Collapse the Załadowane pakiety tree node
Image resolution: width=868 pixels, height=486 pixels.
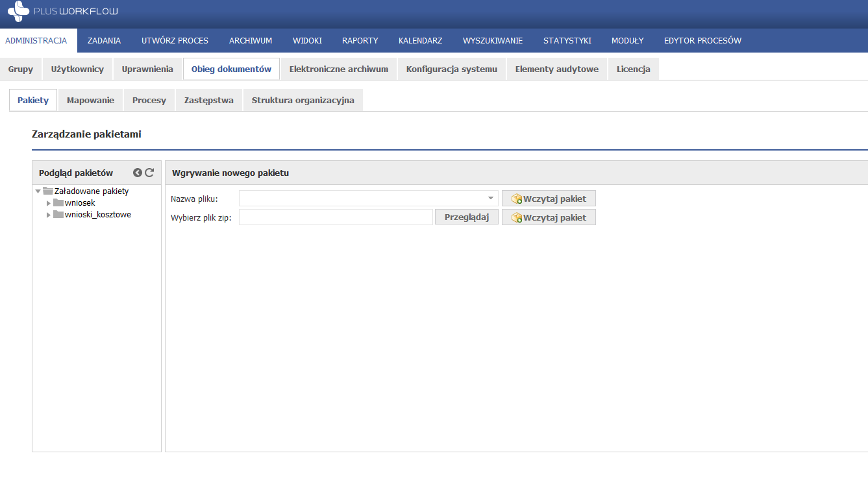coord(38,191)
